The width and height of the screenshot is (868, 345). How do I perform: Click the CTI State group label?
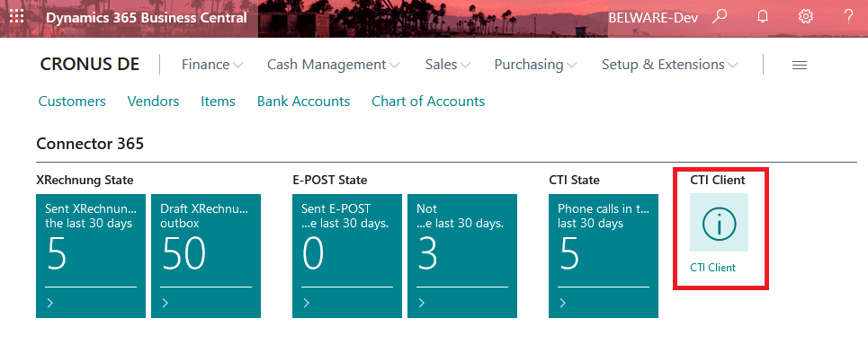point(574,181)
